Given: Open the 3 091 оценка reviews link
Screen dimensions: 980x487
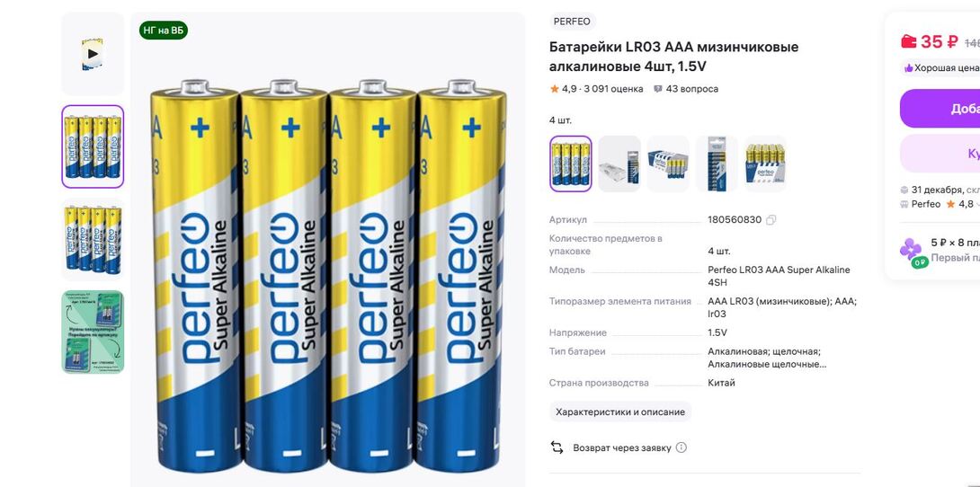Looking at the screenshot, I should coord(613,89).
